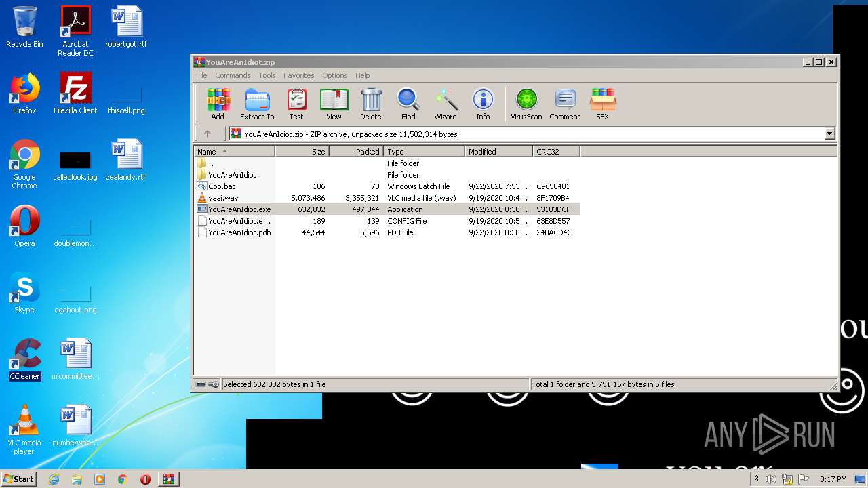
Task: Select the parent '..' folder row
Action: (387, 163)
